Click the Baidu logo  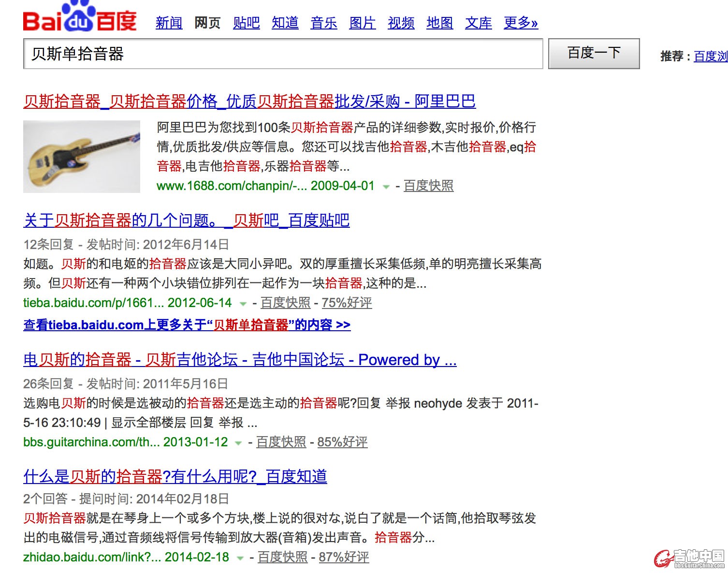80,18
